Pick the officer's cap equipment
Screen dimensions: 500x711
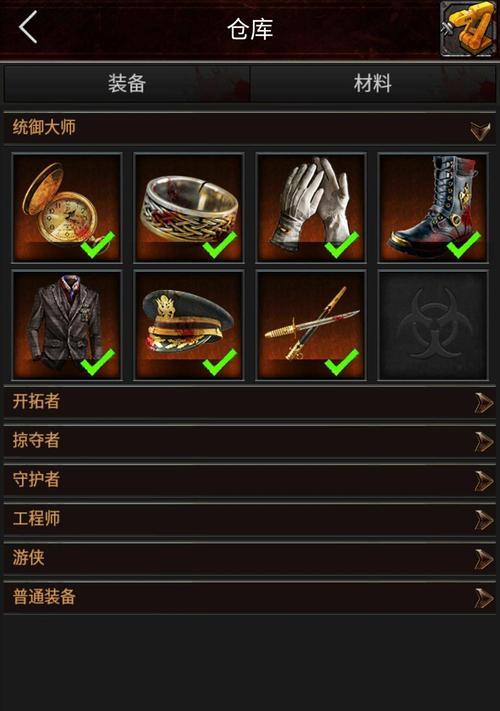click(x=189, y=325)
